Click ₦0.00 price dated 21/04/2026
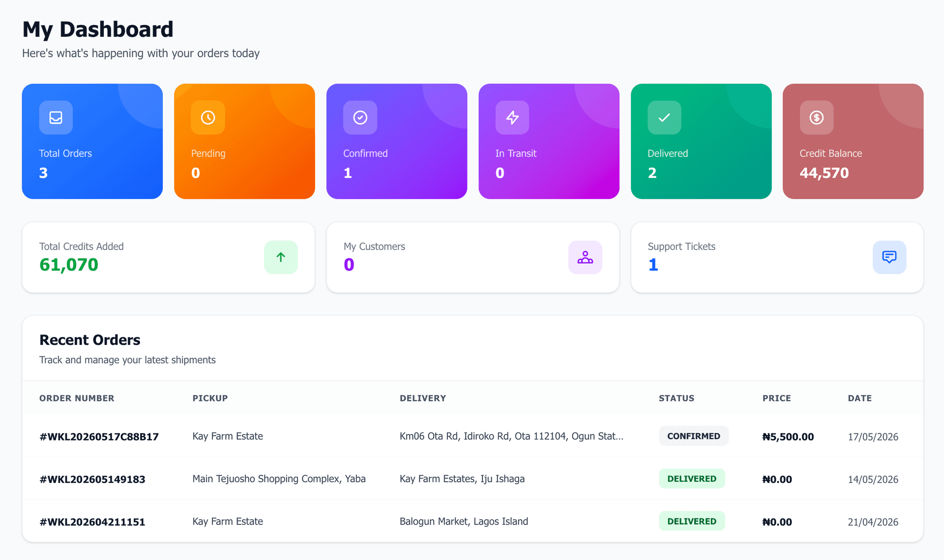Screen dimensions: 944x560 click(x=777, y=522)
